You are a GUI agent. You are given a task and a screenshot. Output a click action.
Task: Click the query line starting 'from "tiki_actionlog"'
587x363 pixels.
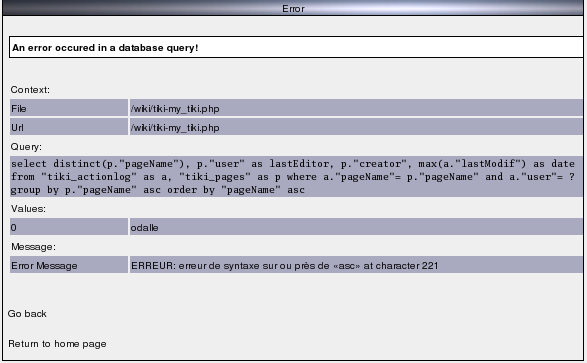(x=293, y=177)
